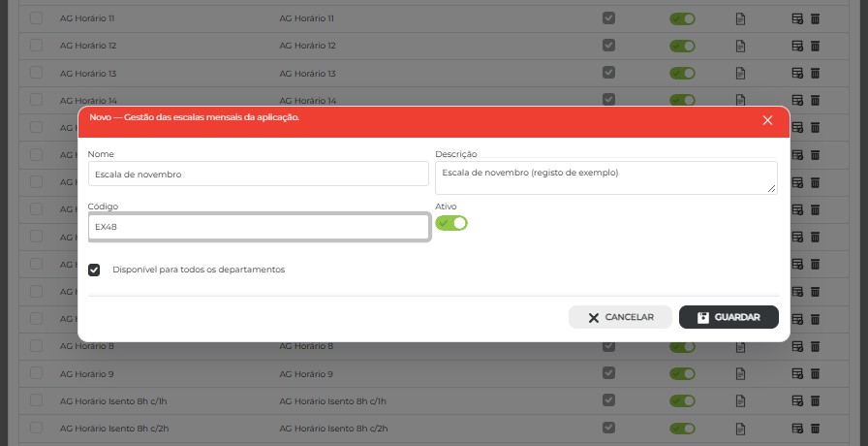Click checked column box in AG Horário 11 row
This screenshot has height=446, width=868.
(x=608, y=17)
